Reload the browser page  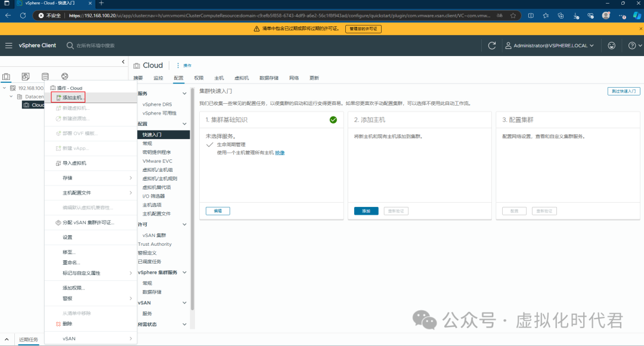(x=23, y=16)
